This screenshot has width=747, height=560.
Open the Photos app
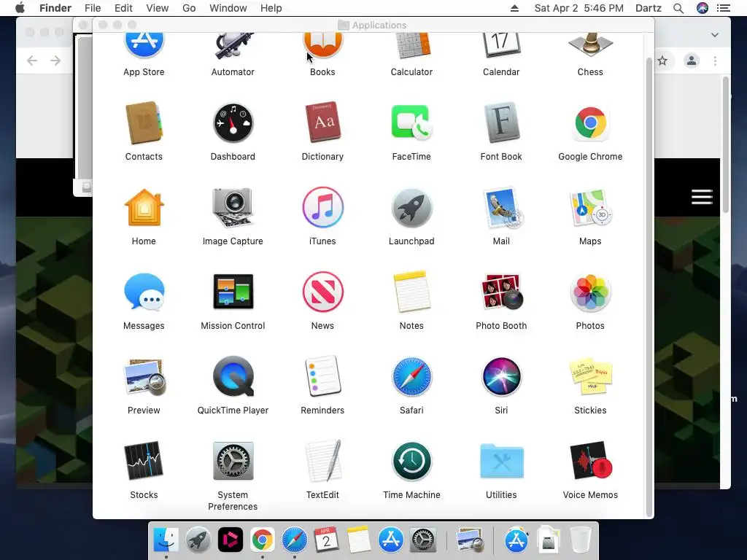[x=590, y=292]
